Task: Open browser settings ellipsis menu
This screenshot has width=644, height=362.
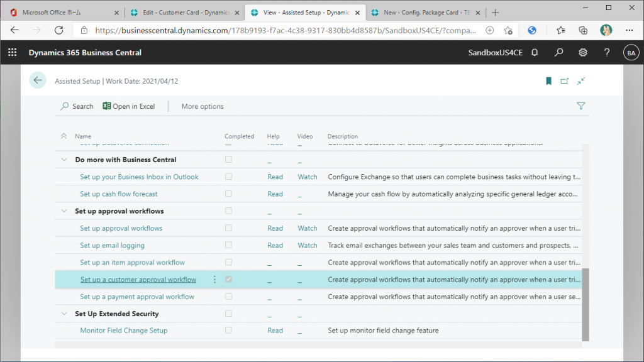Action: tap(629, 30)
